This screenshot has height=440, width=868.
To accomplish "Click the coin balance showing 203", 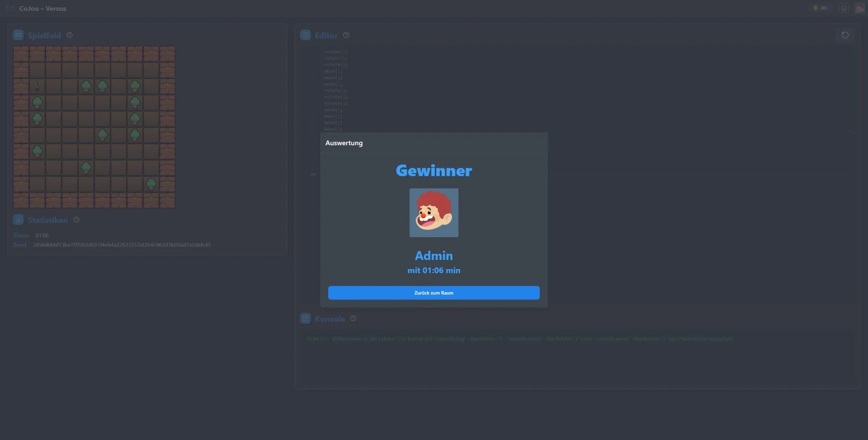I will [821, 8].
